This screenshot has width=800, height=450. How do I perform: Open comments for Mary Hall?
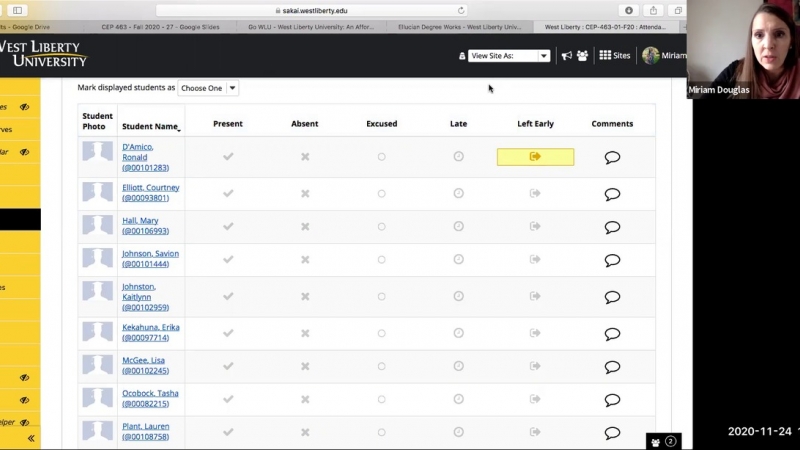point(612,227)
